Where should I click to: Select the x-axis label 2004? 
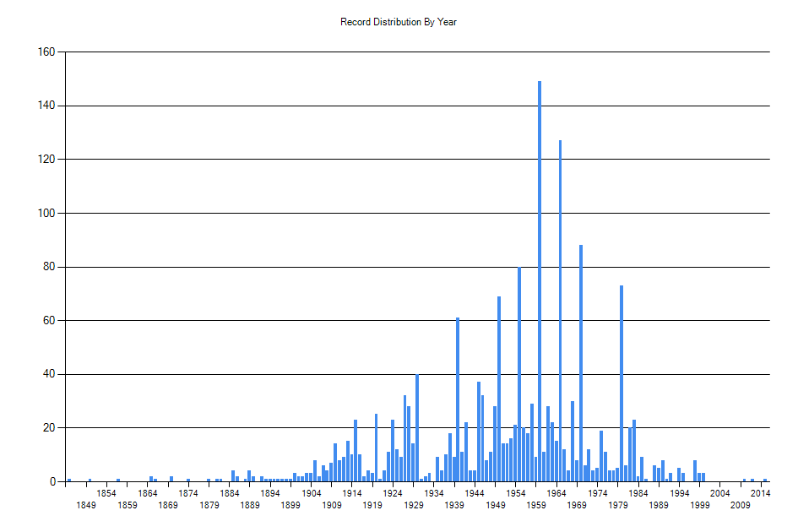[x=720, y=493]
